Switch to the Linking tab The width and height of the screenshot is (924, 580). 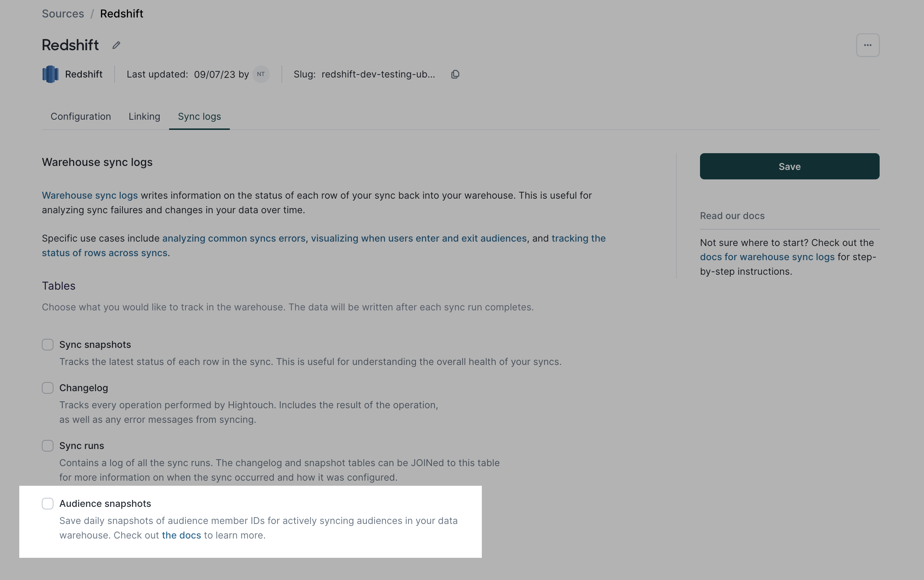point(144,116)
